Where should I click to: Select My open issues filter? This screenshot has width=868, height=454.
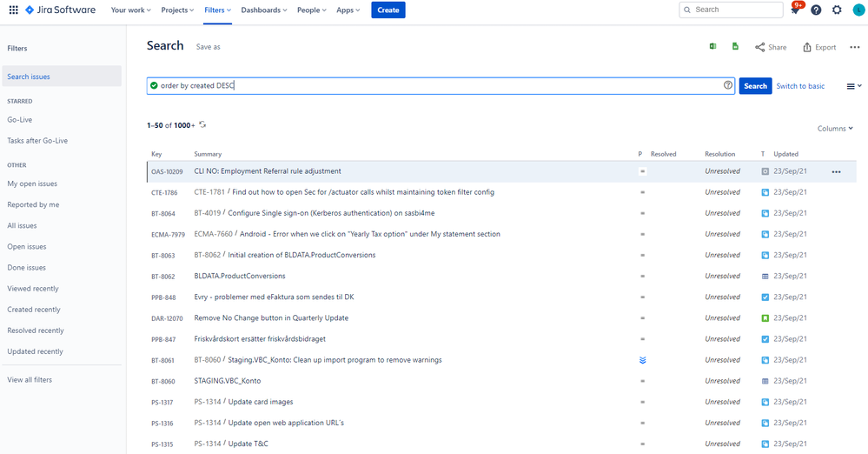tap(32, 184)
